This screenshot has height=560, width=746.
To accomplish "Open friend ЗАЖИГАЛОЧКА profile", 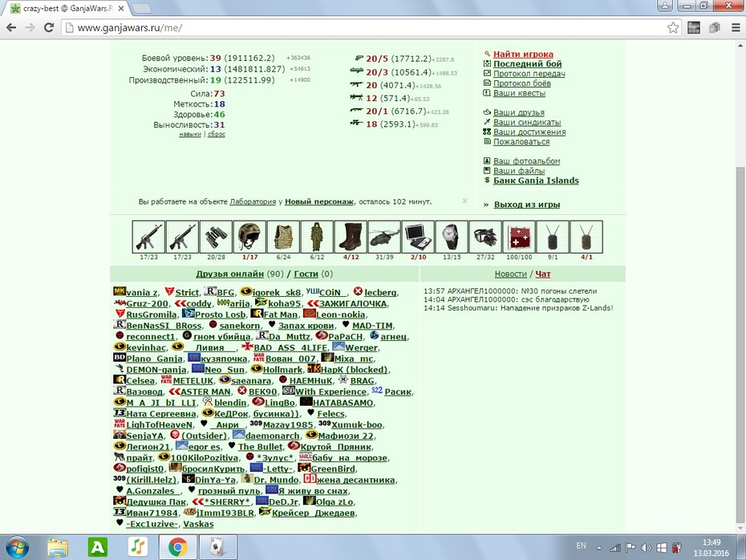I will (352, 303).
